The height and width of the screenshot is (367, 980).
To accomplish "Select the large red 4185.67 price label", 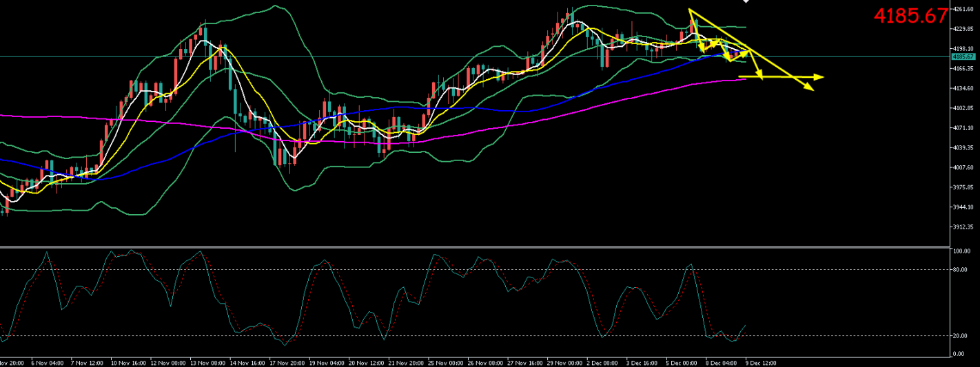I will coord(910,17).
